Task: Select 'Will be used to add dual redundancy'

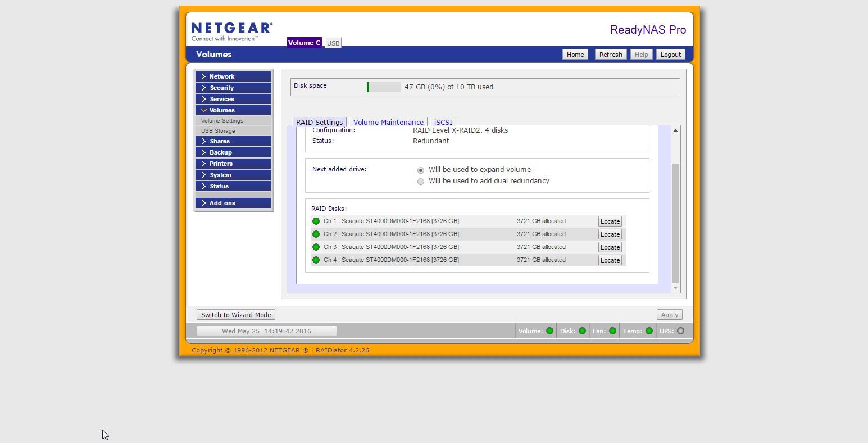Action: pyautogui.click(x=420, y=181)
